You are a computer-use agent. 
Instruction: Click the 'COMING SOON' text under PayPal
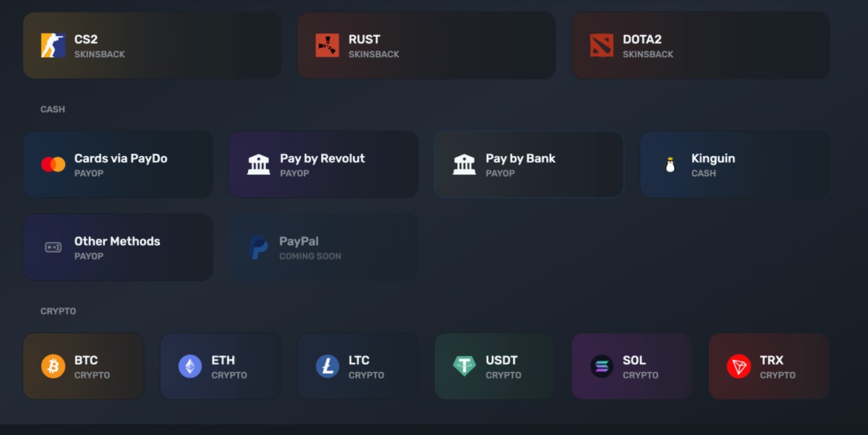coord(310,256)
